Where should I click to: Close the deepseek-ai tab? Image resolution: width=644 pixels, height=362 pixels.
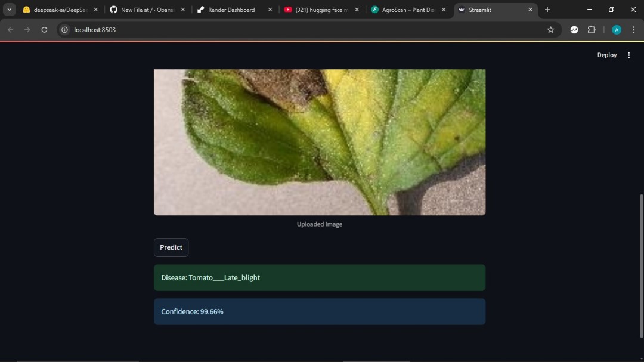(x=95, y=10)
